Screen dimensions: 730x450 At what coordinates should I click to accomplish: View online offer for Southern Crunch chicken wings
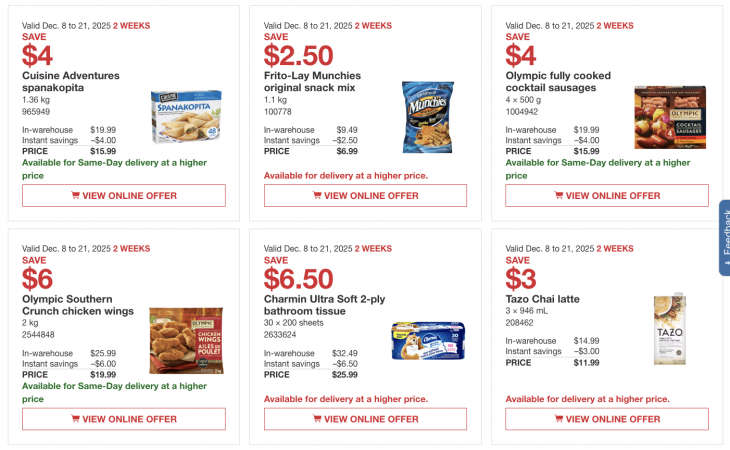[124, 419]
